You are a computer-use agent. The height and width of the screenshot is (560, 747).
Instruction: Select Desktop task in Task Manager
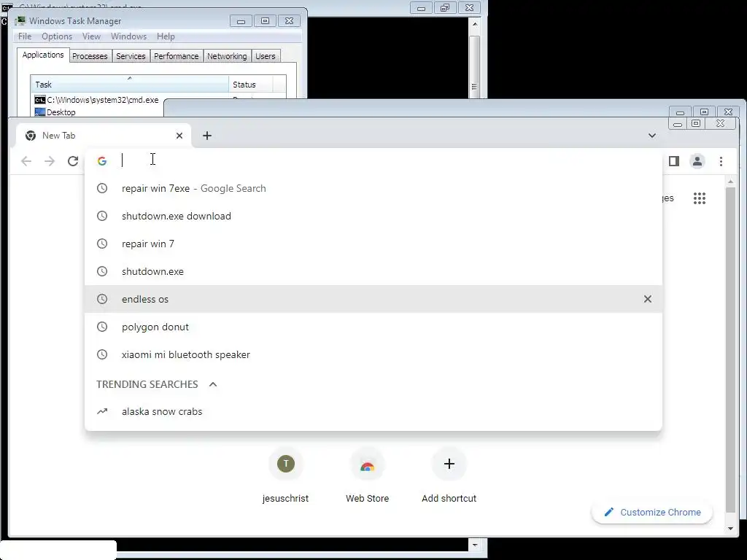(x=55, y=112)
